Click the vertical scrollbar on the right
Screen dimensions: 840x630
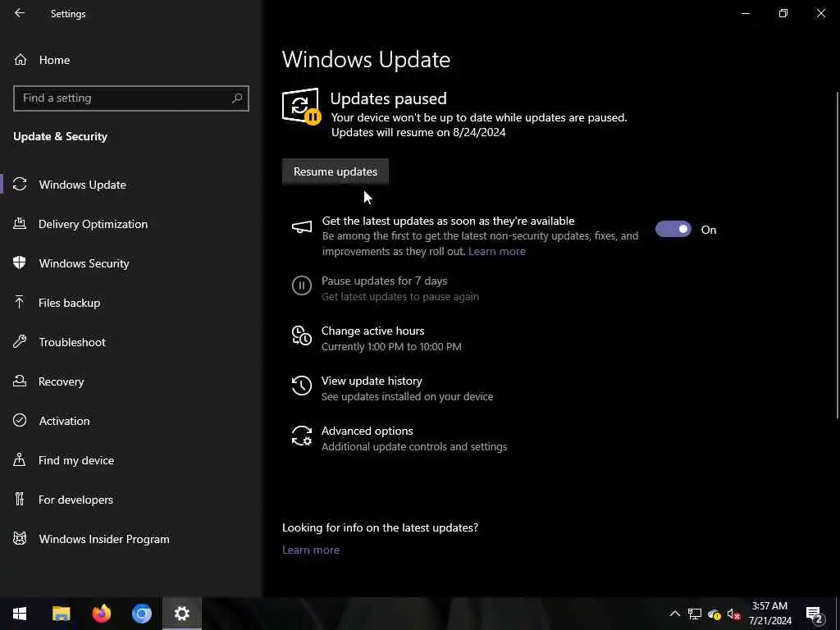point(838,254)
